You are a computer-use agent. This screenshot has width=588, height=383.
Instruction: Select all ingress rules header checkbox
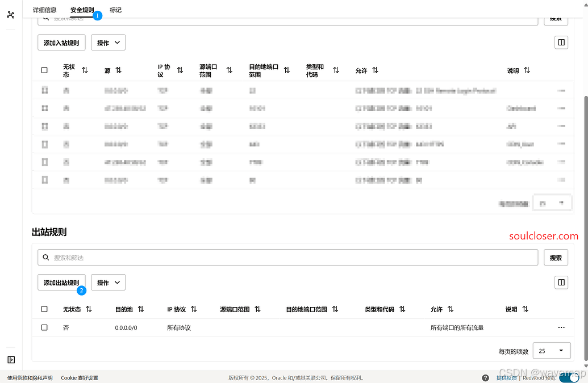point(44,70)
